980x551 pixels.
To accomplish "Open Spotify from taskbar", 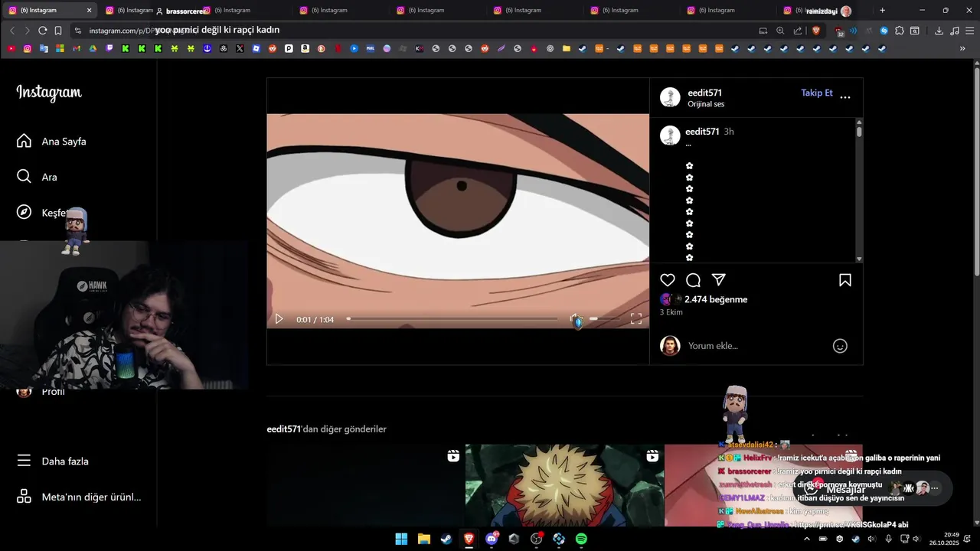I will tap(581, 539).
